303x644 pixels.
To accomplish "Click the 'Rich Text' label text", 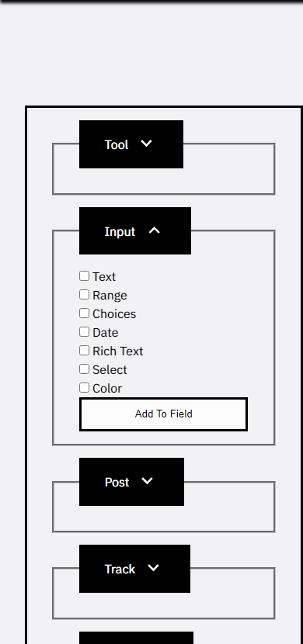I will coord(118,351).
